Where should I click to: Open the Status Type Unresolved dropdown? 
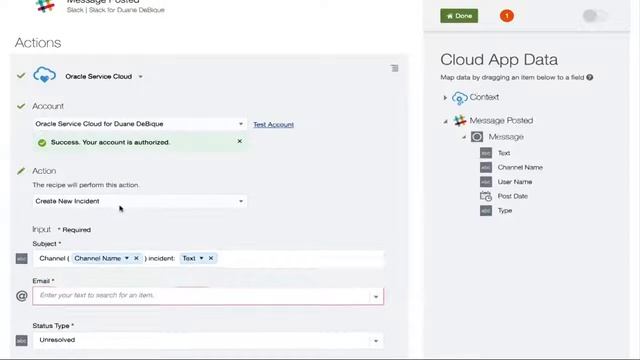click(208, 340)
